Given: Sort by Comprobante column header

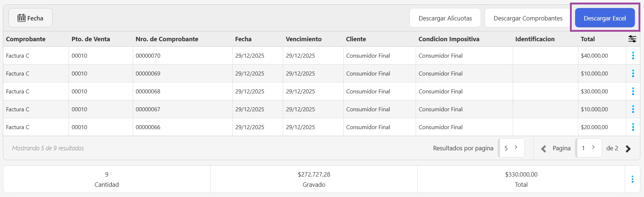Looking at the screenshot, I should [x=26, y=39].
